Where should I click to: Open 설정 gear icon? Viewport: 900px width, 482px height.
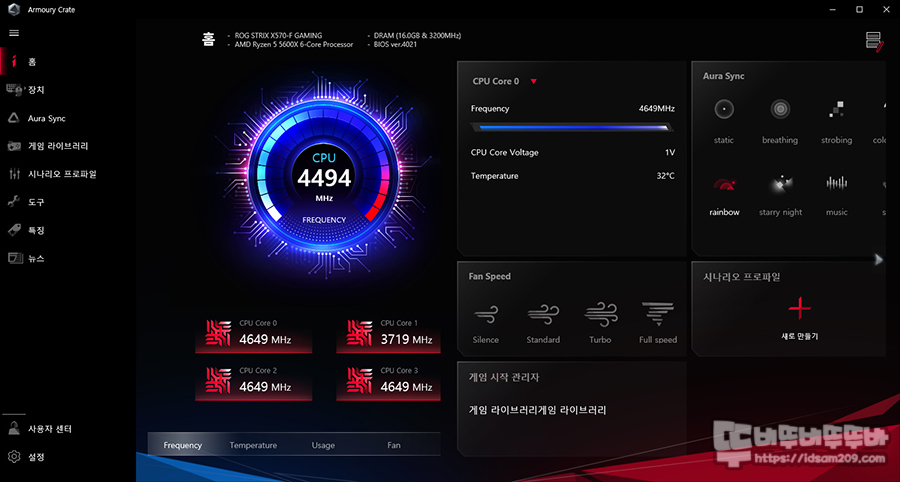(14, 457)
